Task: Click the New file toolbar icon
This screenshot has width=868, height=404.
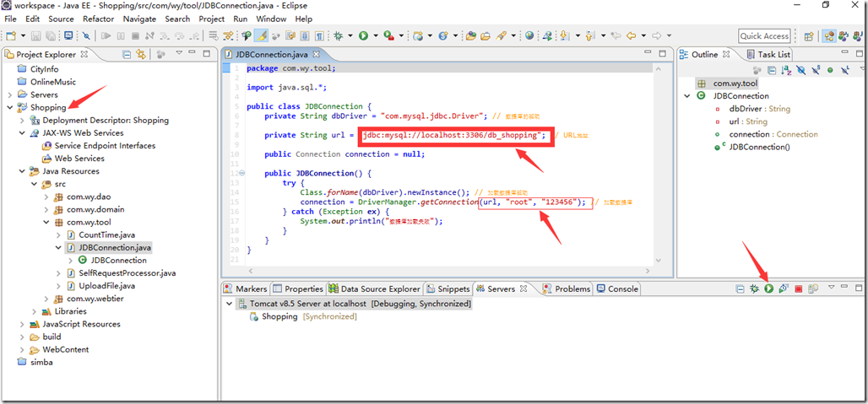Action: click(12, 36)
